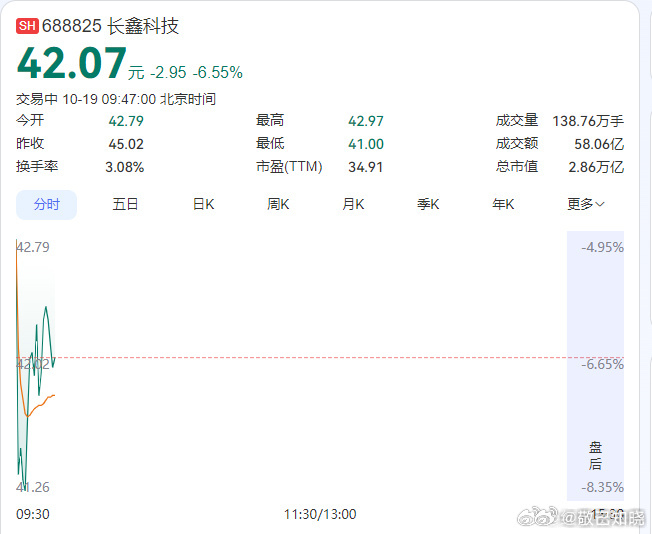Open the 月K chart tab
This screenshot has width=652, height=534.
pyautogui.click(x=353, y=205)
